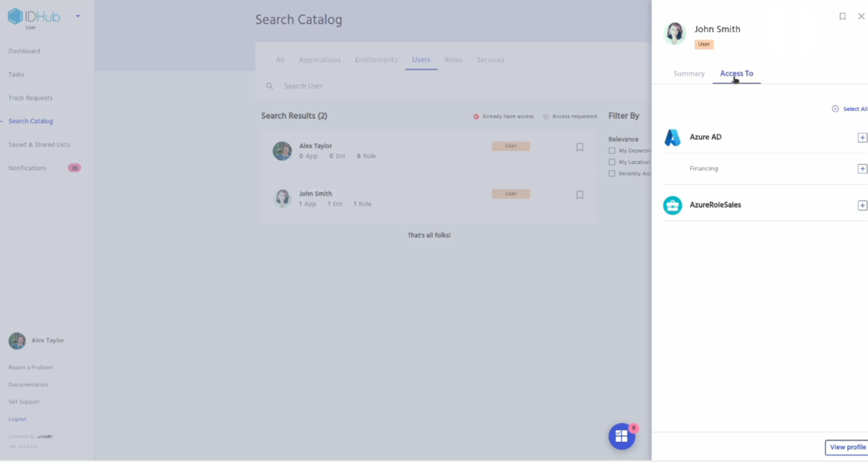
Task: Click bookmark icon on Alex Taylor result
Action: (580, 147)
